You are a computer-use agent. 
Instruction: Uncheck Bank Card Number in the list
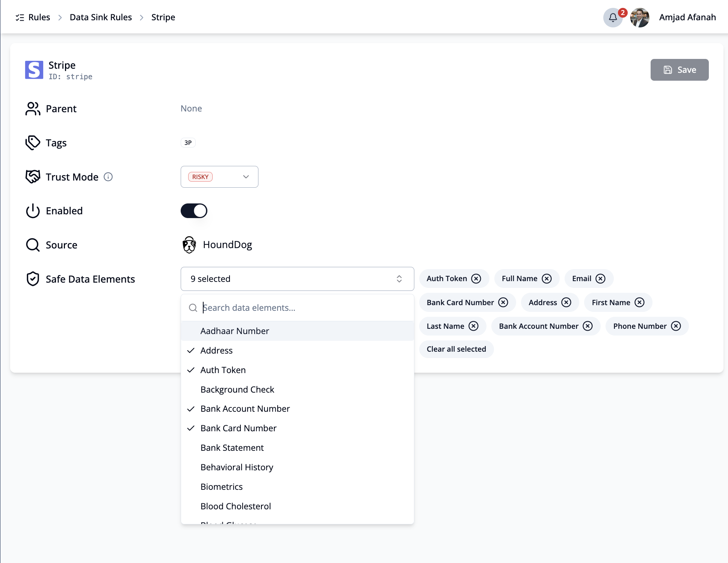(x=298, y=428)
